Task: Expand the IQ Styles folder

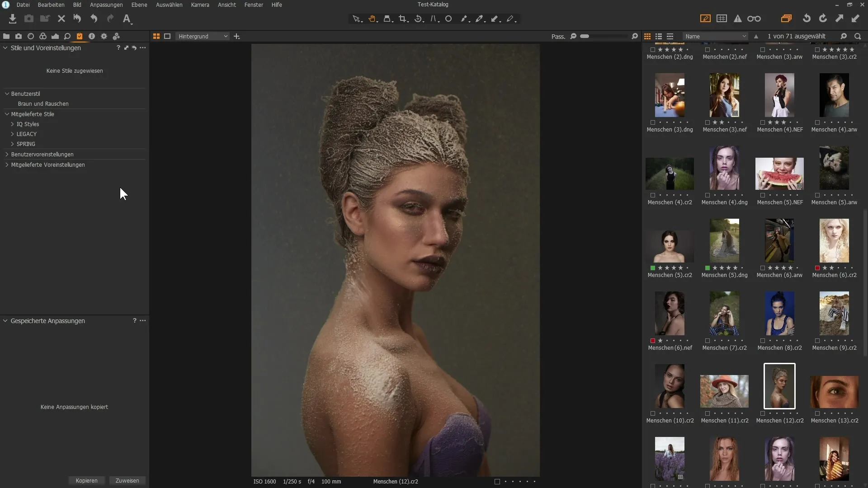Action: click(x=12, y=124)
